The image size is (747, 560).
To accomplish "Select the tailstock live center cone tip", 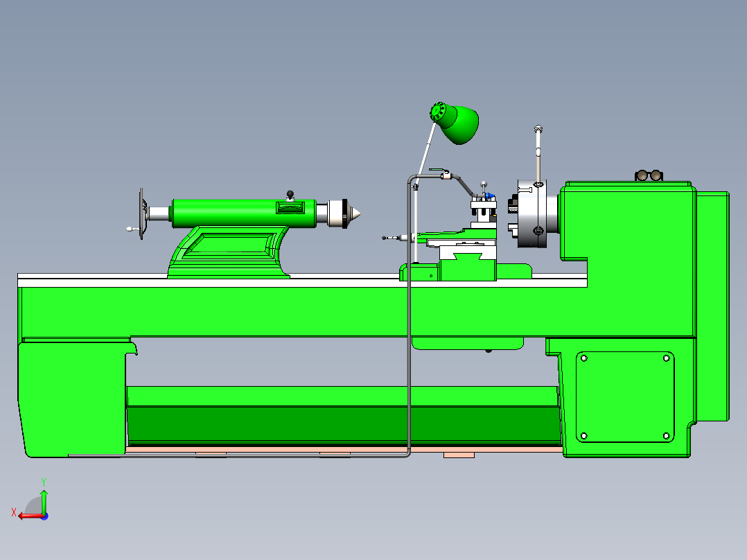I will click(355, 213).
